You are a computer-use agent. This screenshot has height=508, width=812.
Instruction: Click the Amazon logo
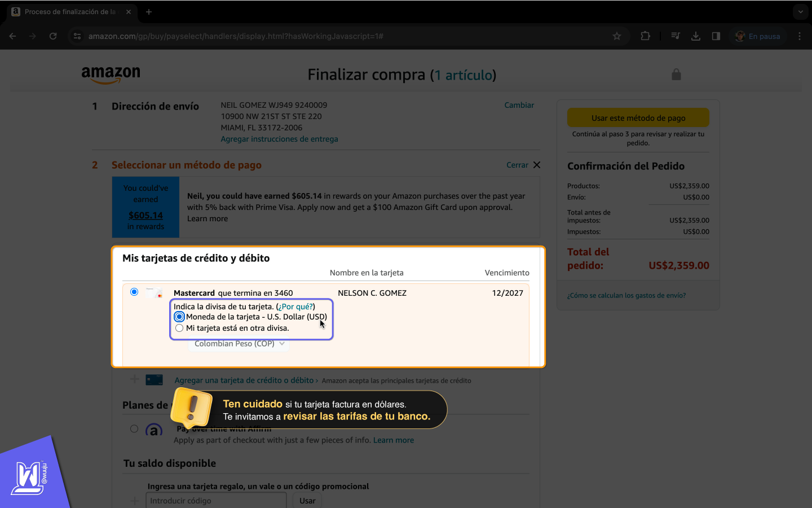(111, 75)
